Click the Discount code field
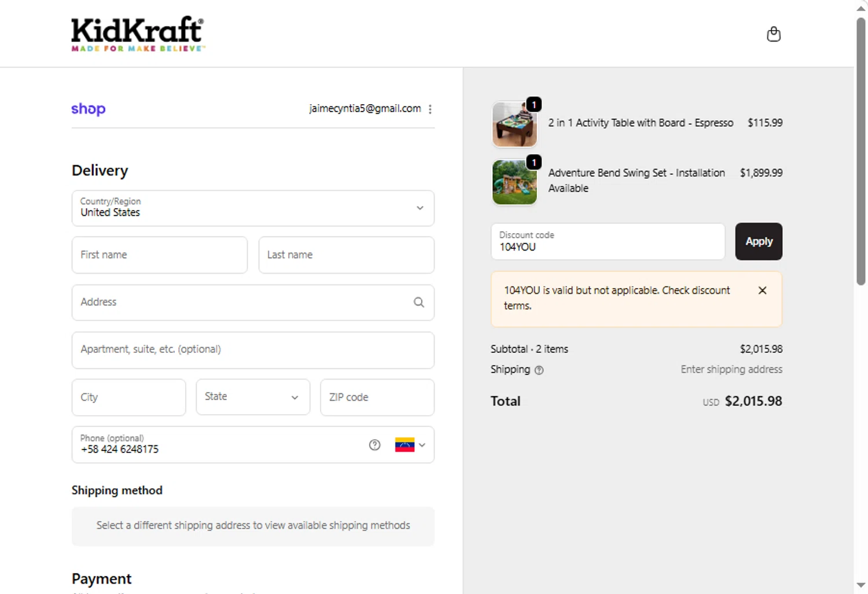Screen dimensions: 868x594 [608, 241]
